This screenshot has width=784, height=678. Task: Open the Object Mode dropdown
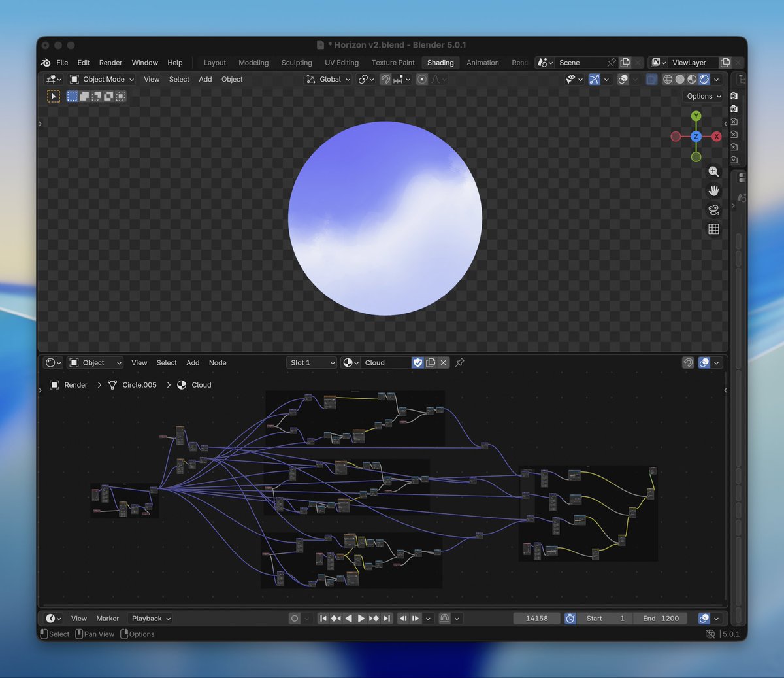pyautogui.click(x=102, y=79)
